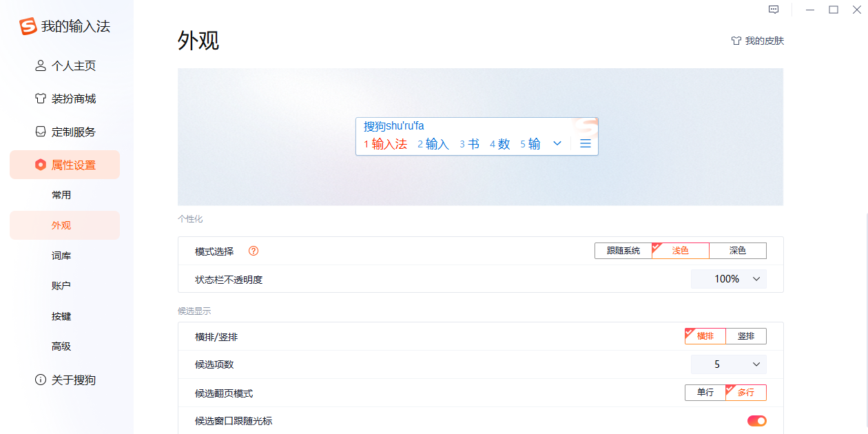Click the 模式选择 label

pos(214,251)
